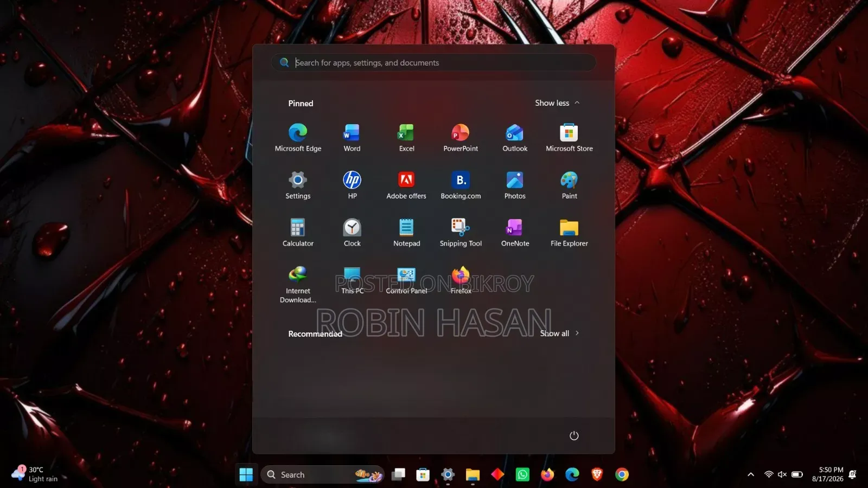Open OneNote pinned app

tap(515, 233)
